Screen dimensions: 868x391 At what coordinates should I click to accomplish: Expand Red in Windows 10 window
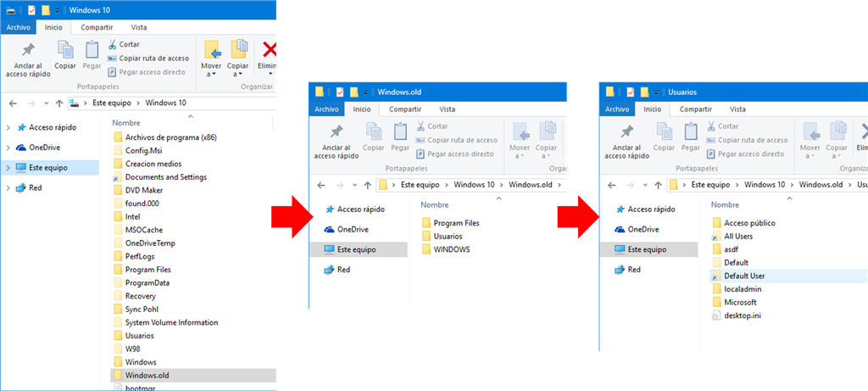click(8, 188)
